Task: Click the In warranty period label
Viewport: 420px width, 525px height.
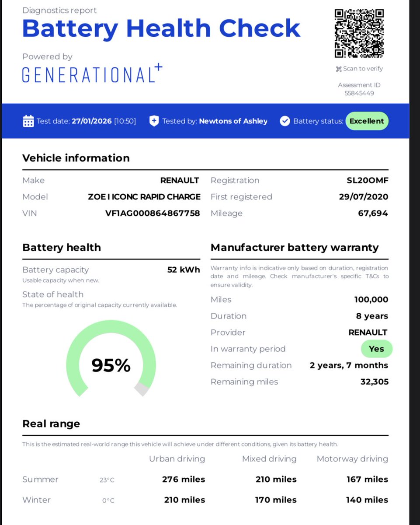Action: (x=248, y=349)
